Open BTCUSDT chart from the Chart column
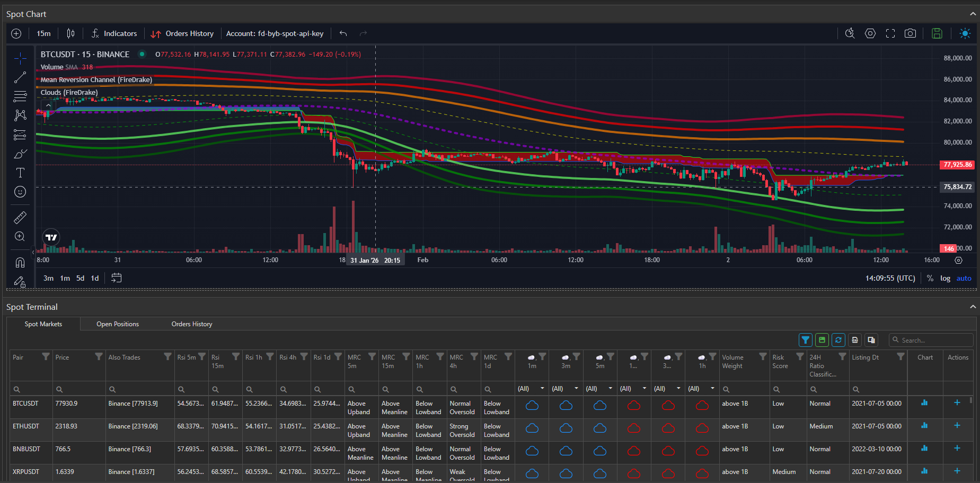The height and width of the screenshot is (483, 980). (924, 403)
